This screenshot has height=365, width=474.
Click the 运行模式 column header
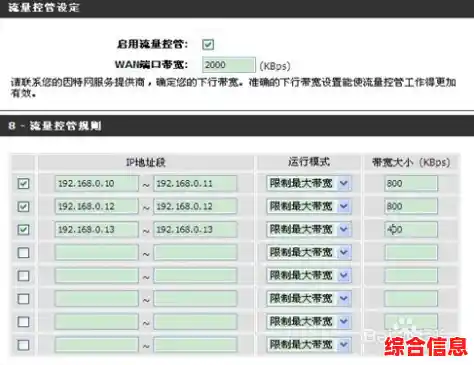click(x=309, y=162)
